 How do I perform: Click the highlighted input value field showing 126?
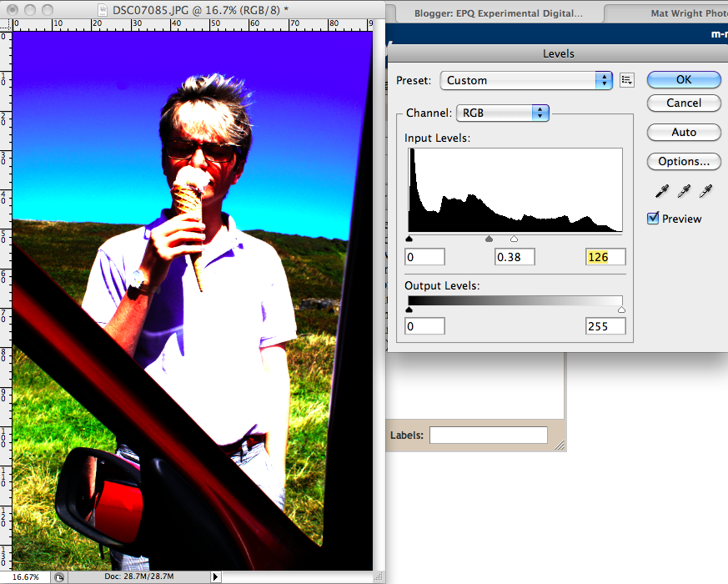(605, 256)
